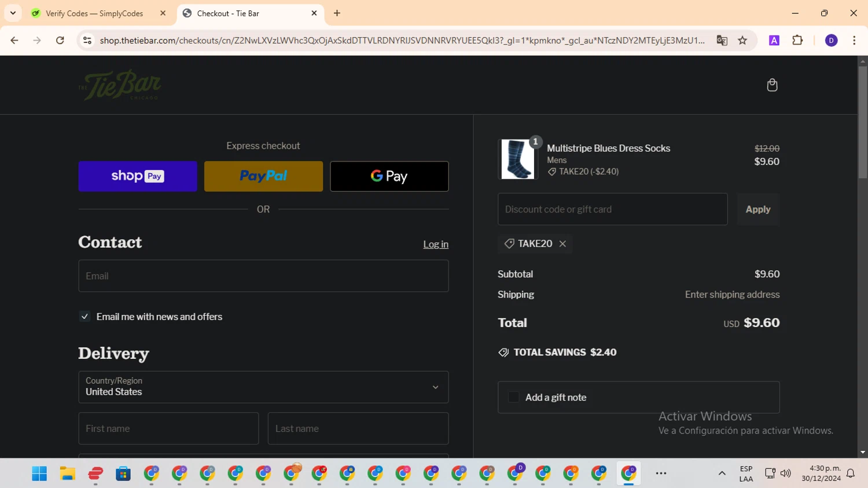Check out with Google Pay
868x488 pixels.
[389, 176]
